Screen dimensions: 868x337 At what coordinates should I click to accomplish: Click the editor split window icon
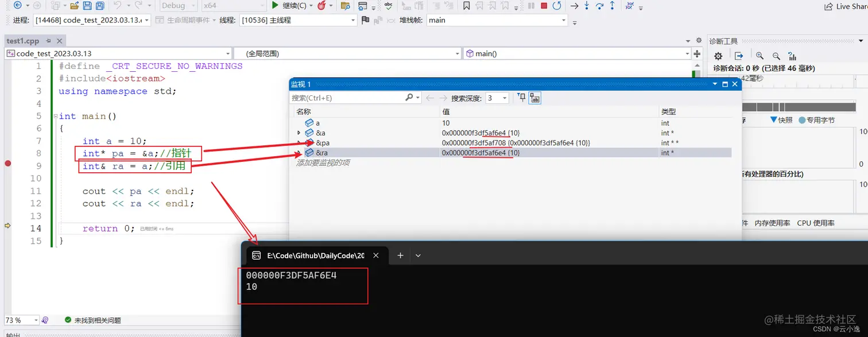pos(697,53)
